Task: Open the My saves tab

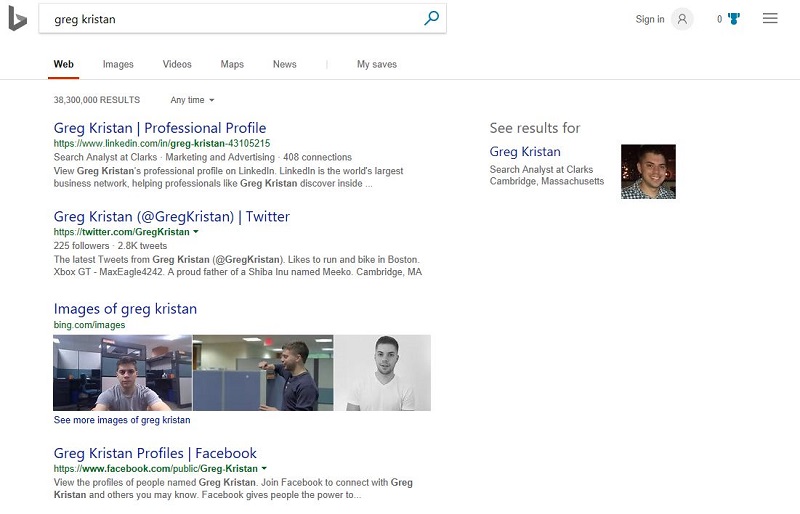Action: tap(377, 64)
